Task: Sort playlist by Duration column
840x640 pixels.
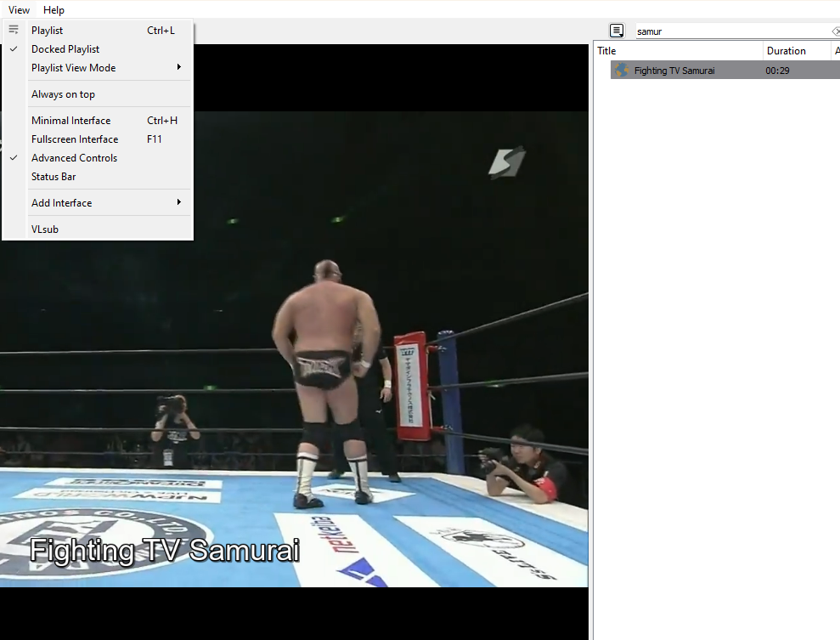Action: pyautogui.click(x=797, y=51)
